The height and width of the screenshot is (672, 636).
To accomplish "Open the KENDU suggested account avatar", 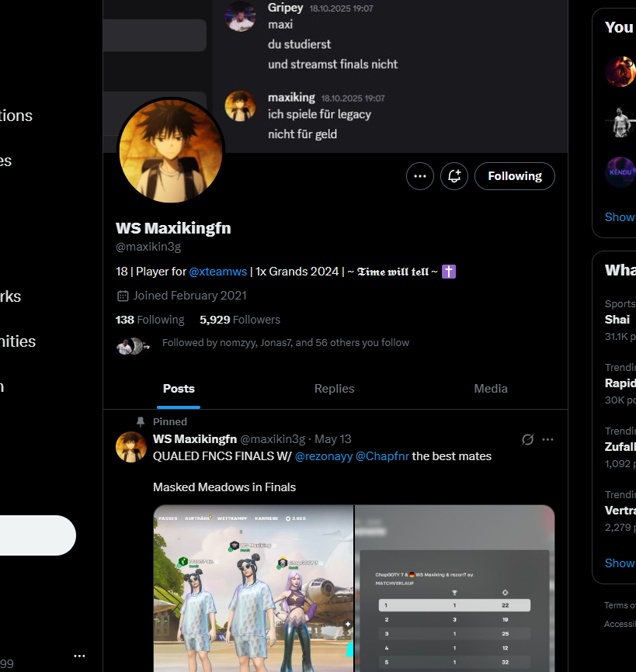I will 620,172.
